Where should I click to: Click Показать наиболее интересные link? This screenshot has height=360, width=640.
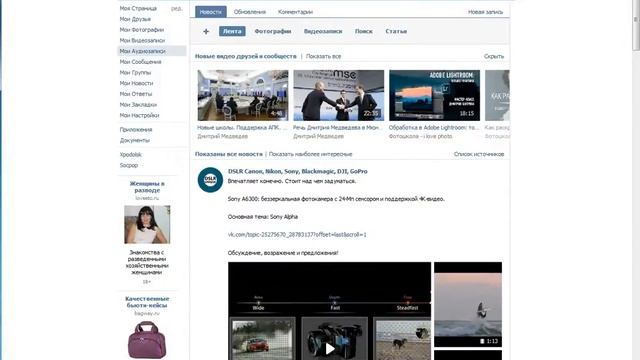tap(310, 154)
